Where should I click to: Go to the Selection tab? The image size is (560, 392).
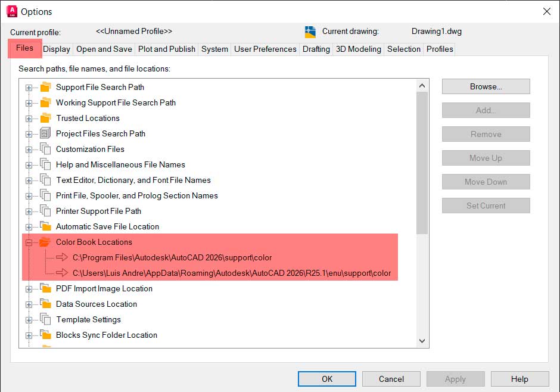(404, 49)
